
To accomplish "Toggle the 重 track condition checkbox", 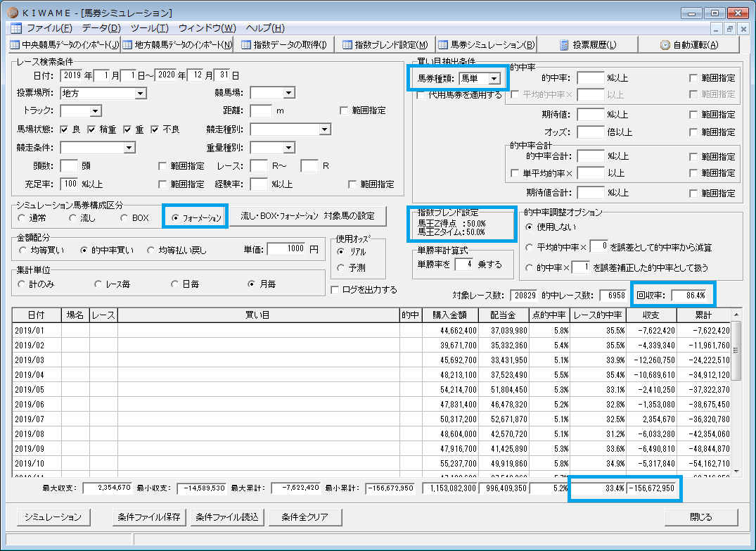I will (x=127, y=129).
